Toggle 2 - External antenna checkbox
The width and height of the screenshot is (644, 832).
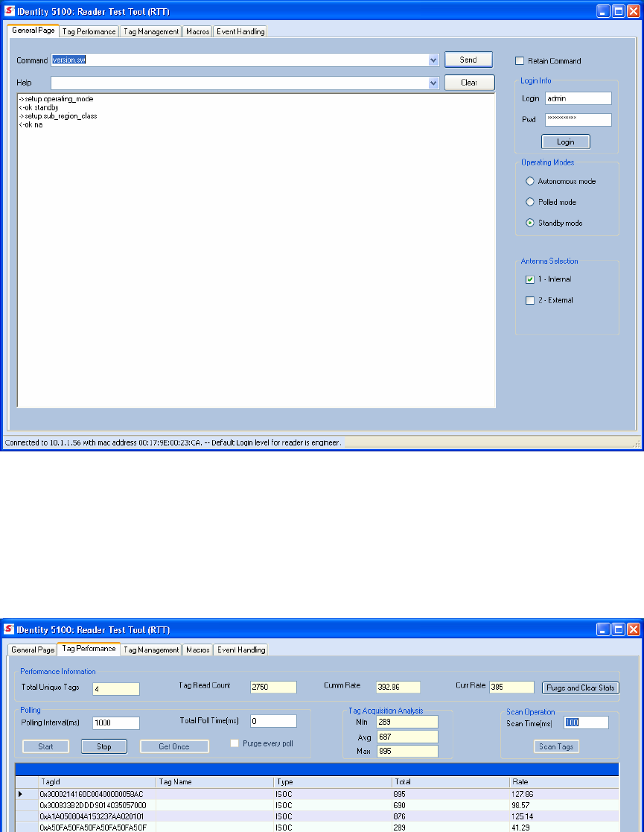[x=530, y=300]
